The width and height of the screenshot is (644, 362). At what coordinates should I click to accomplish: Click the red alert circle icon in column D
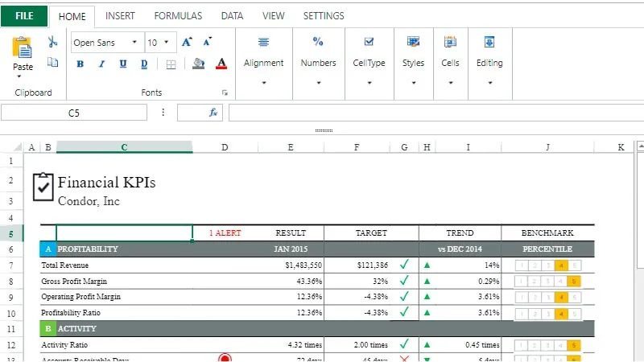point(225,358)
